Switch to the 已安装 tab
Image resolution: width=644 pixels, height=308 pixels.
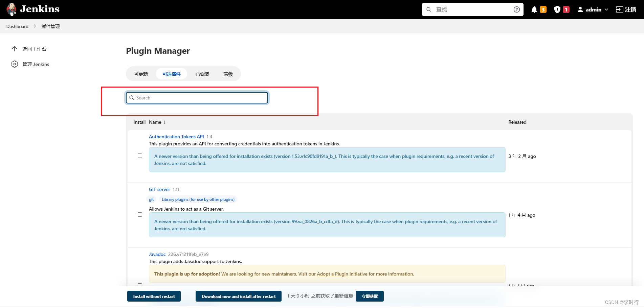click(202, 74)
